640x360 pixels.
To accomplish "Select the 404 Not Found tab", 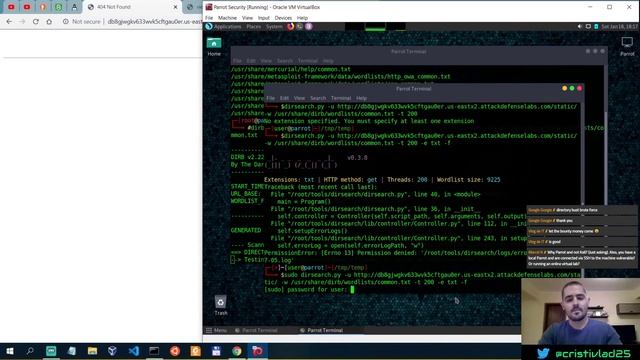I will (x=131, y=7).
